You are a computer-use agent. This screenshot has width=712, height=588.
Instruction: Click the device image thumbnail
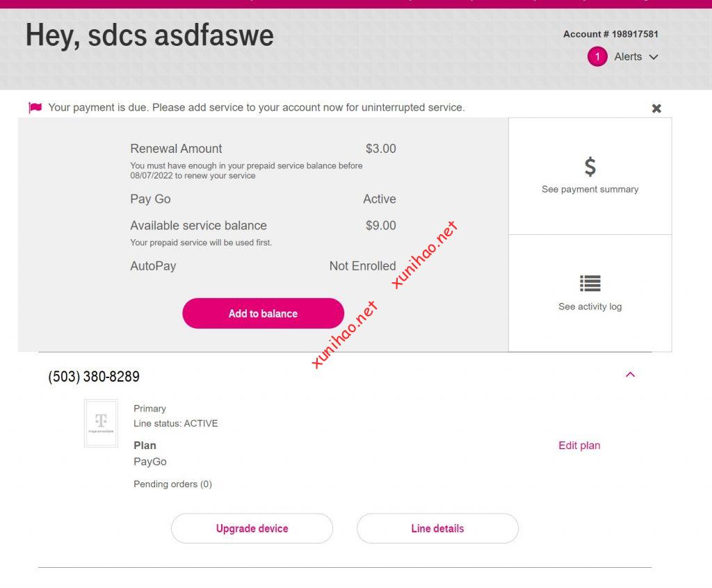coord(101,423)
